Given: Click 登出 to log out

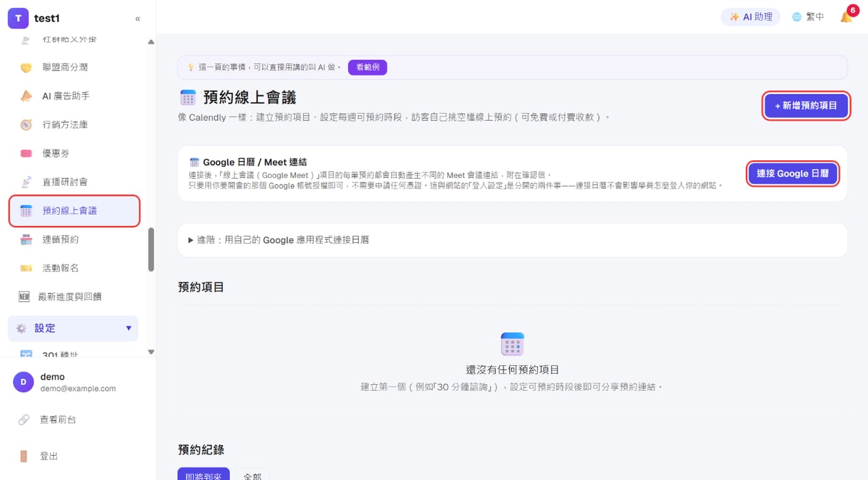Looking at the screenshot, I should pos(49,456).
